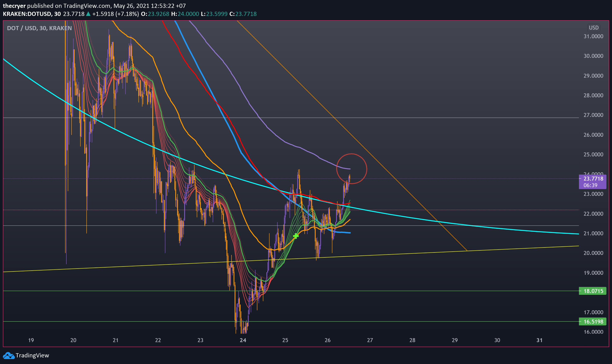
Task: Click date label 19 on time axis
Action: pyautogui.click(x=31, y=340)
